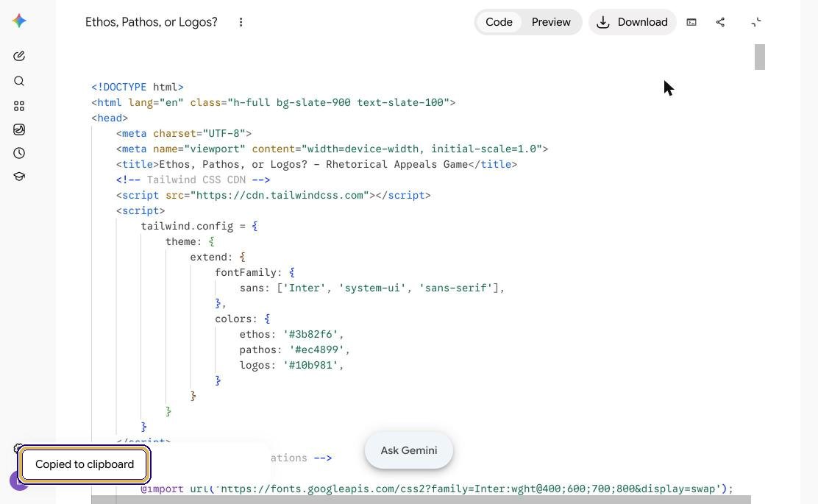This screenshot has height=504, width=818.
Task: Collapse the canvas with the shrink icon
Action: click(x=756, y=22)
